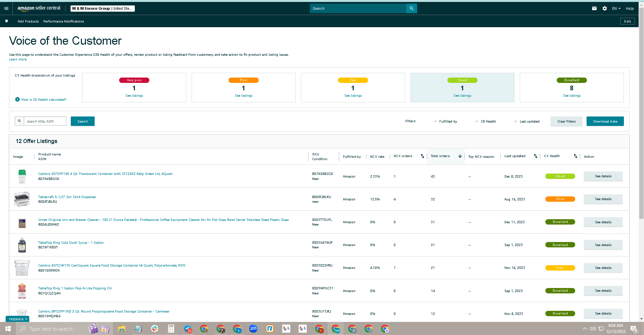
Task: Open the M & M Encore Group account selector
Action: (x=103, y=8)
